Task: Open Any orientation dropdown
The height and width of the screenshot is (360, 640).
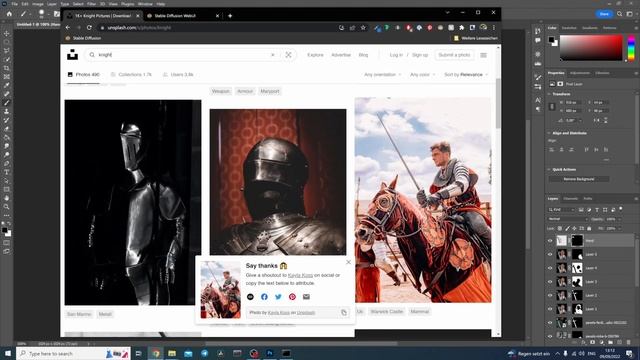Action: click(x=382, y=75)
